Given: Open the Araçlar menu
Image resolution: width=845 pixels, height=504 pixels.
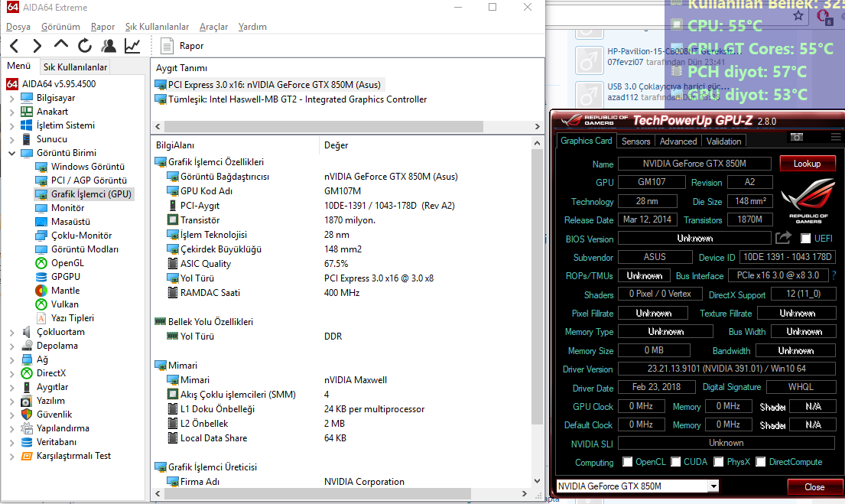Looking at the screenshot, I should coord(214,27).
